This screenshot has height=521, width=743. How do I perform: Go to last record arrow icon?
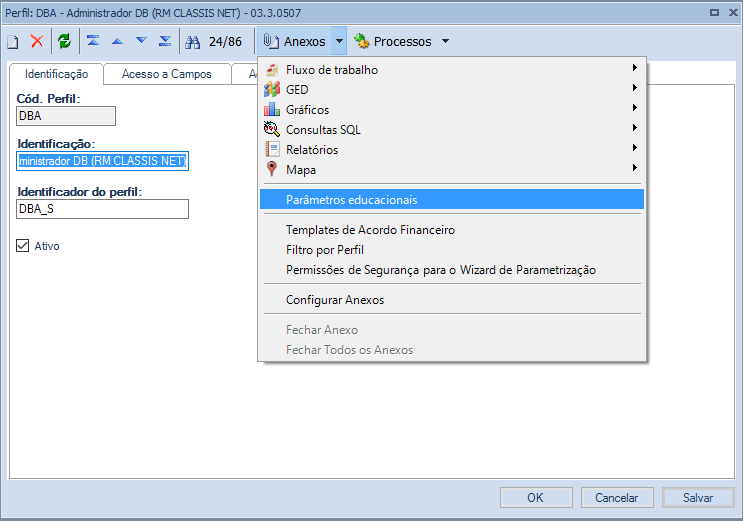[x=165, y=41]
